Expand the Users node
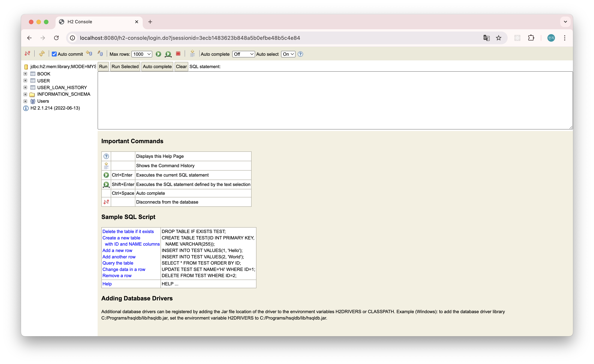Viewport: 594px width, 364px height. pyautogui.click(x=25, y=101)
